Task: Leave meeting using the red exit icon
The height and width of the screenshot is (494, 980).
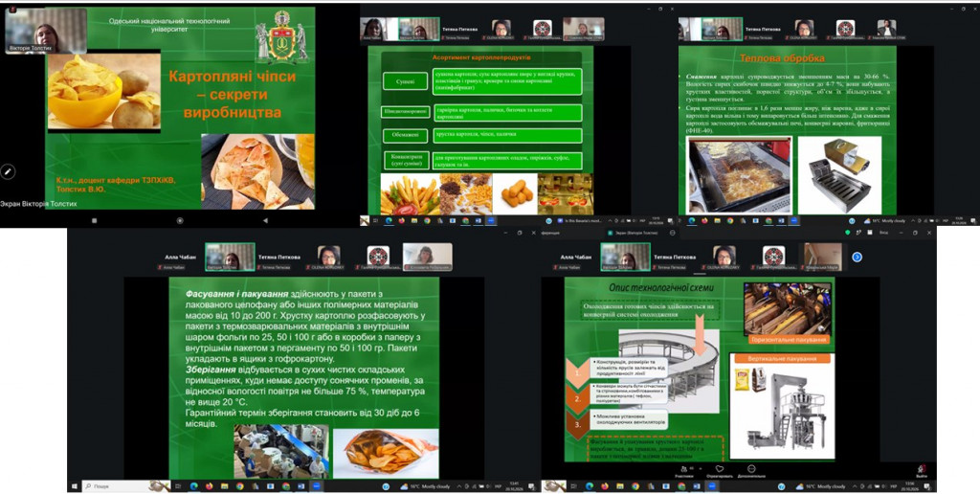Action: pos(922,470)
